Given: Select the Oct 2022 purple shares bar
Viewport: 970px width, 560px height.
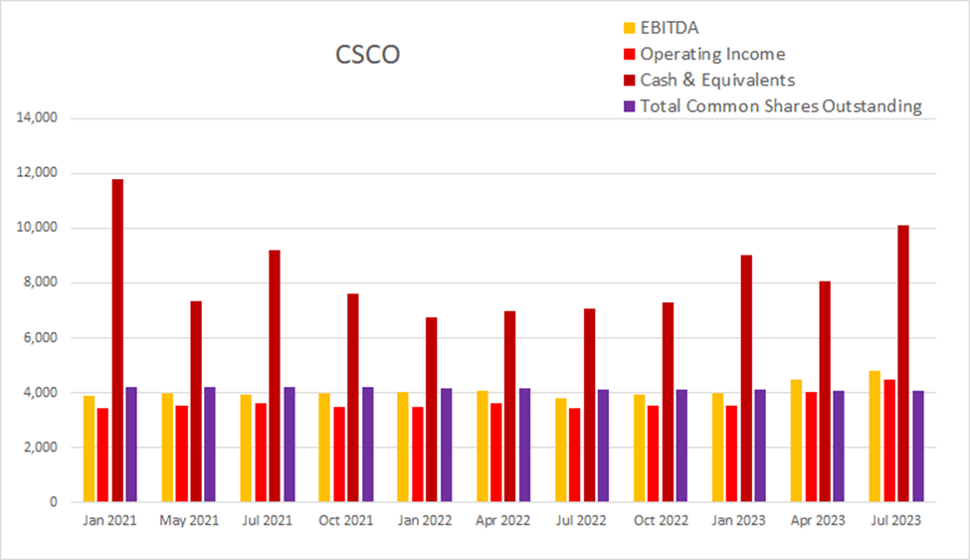Looking at the screenshot, I should click(681, 446).
